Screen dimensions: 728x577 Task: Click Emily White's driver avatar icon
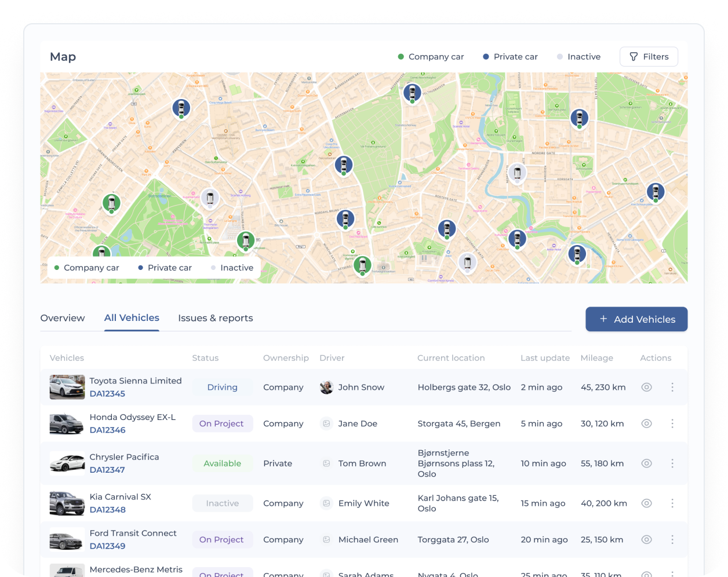[x=326, y=503]
